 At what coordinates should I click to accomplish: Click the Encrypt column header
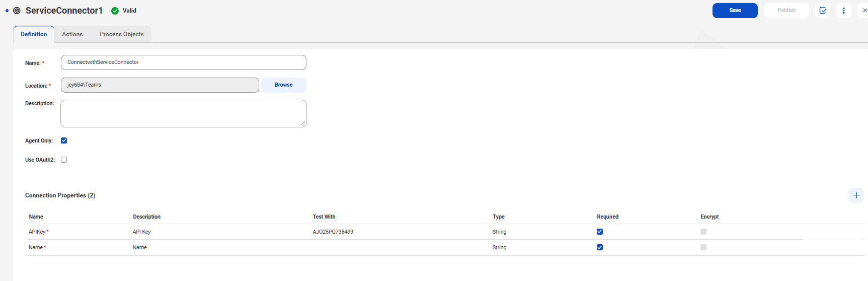(710, 217)
